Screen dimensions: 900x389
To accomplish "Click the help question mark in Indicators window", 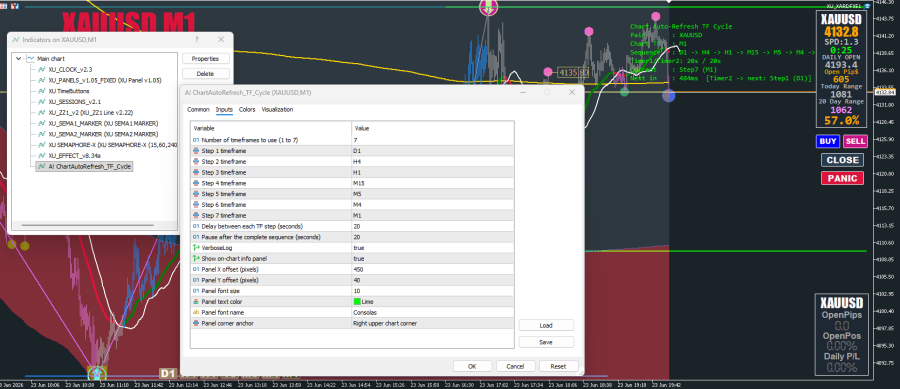I will pyautogui.click(x=196, y=40).
